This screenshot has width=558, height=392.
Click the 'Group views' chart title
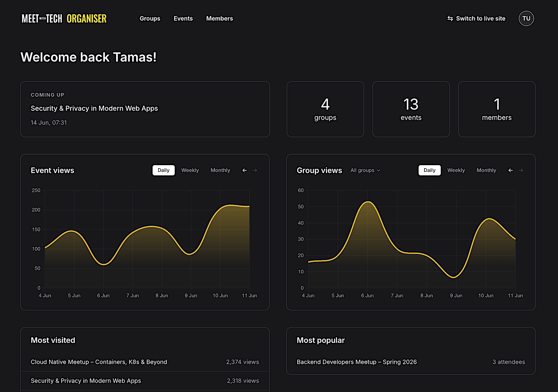pyautogui.click(x=319, y=170)
